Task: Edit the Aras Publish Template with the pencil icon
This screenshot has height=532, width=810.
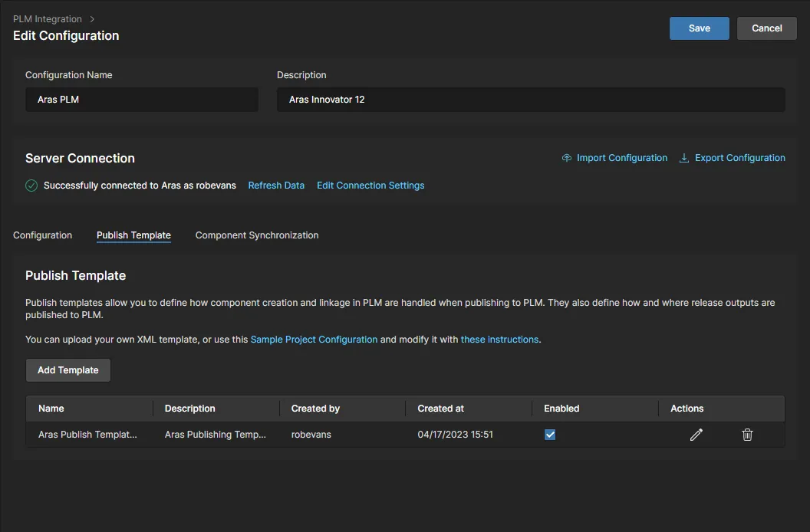Action: tap(696, 435)
